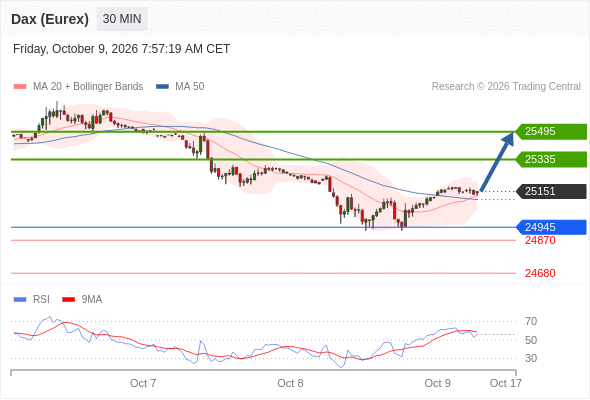The height and width of the screenshot is (400, 590).
Task: Click the RSI 30 axis label
Action: click(x=531, y=358)
